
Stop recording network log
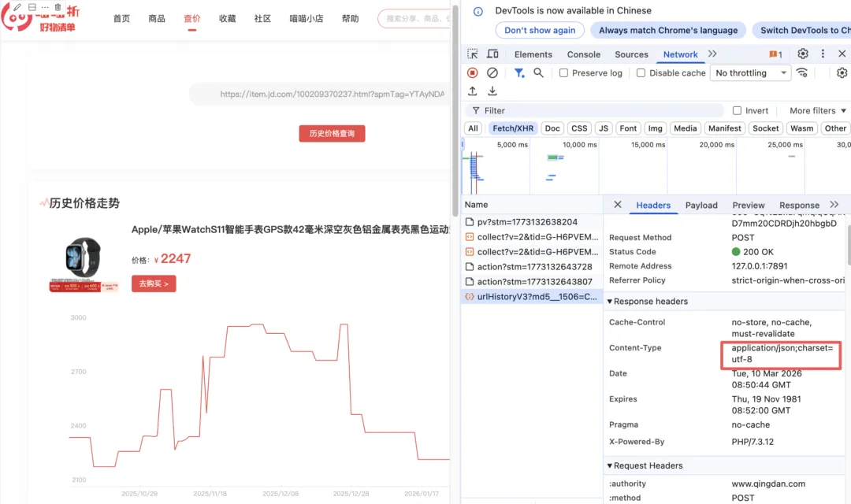point(472,72)
